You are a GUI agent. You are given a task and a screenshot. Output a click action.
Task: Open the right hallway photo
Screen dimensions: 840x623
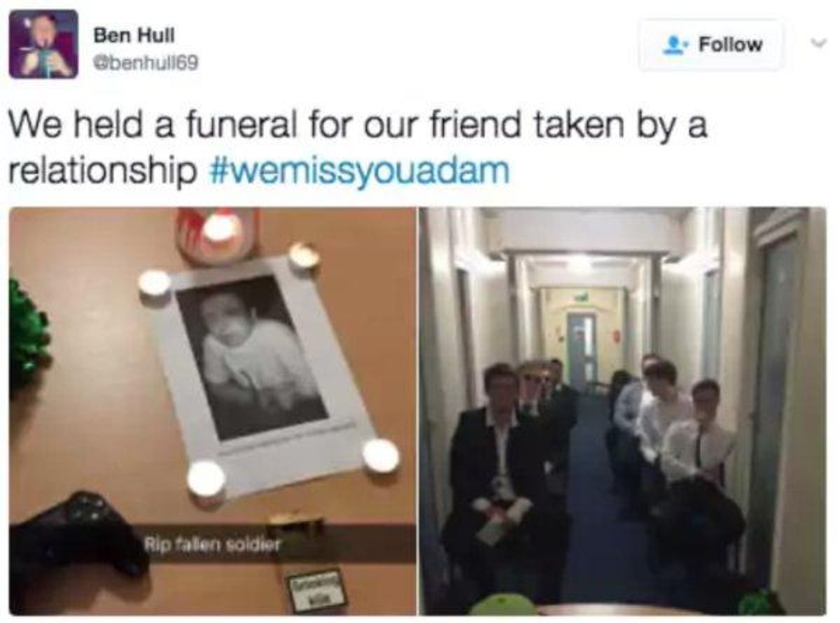622,411
